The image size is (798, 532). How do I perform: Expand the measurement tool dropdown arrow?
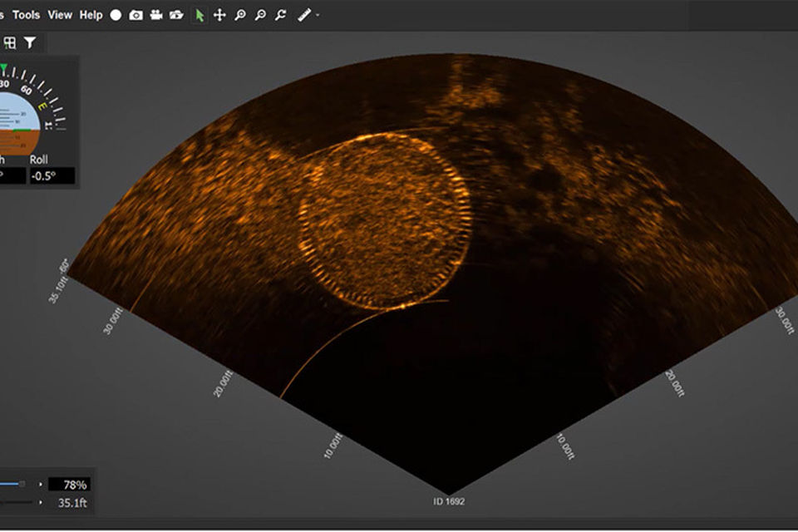(x=318, y=16)
